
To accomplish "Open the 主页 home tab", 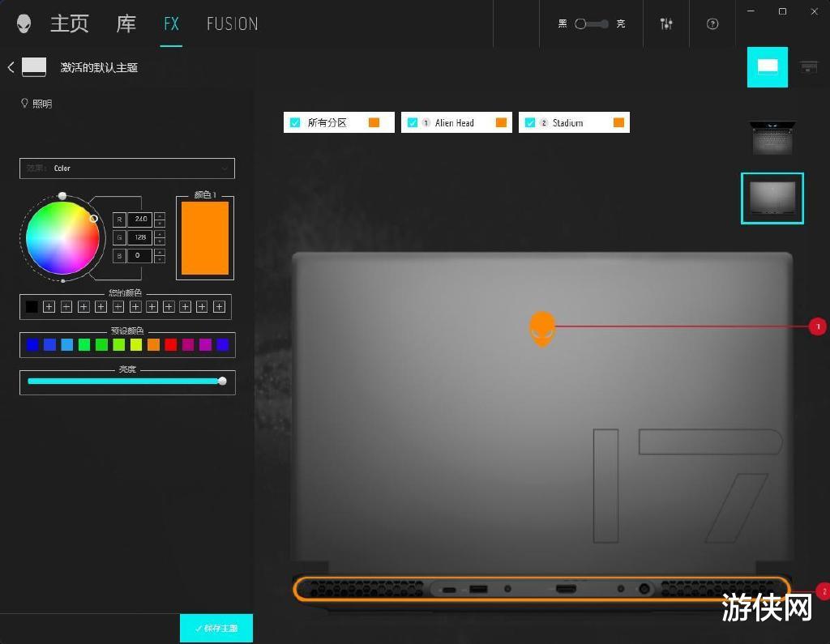I will tap(70, 23).
